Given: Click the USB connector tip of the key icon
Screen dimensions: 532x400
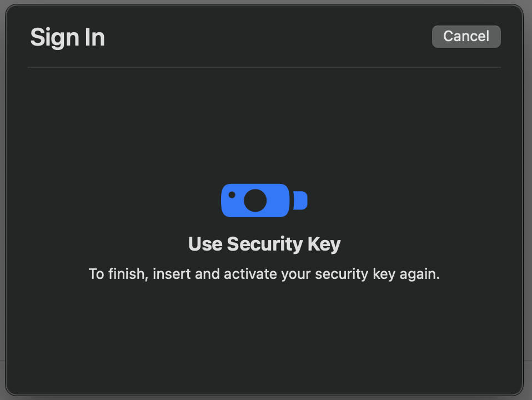Looking at the screenshot, I should tap(300, 201).
